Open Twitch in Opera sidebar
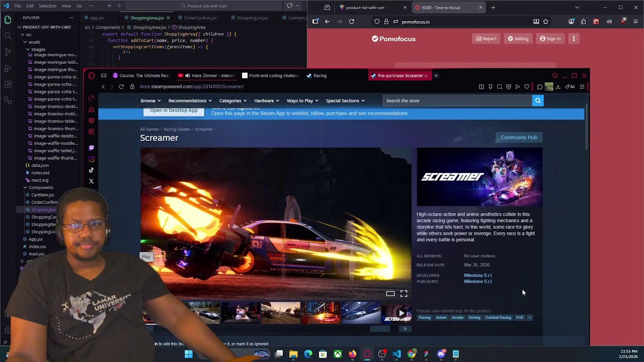This screenshot has height=362, width=644. [91, 148]
